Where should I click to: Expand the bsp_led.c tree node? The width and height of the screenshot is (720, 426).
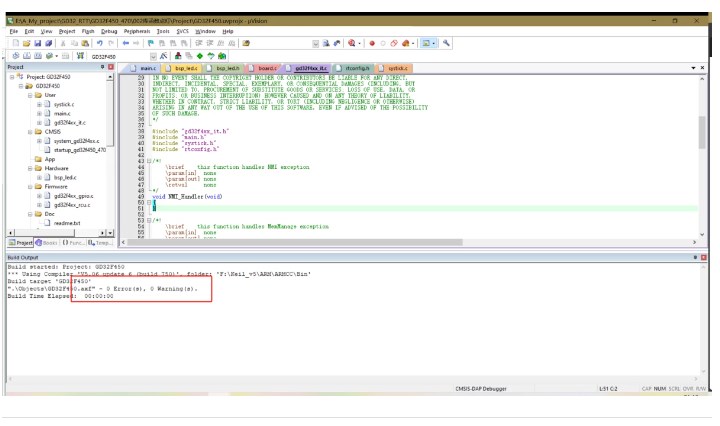pyautogui.click(x=40, y=178)
